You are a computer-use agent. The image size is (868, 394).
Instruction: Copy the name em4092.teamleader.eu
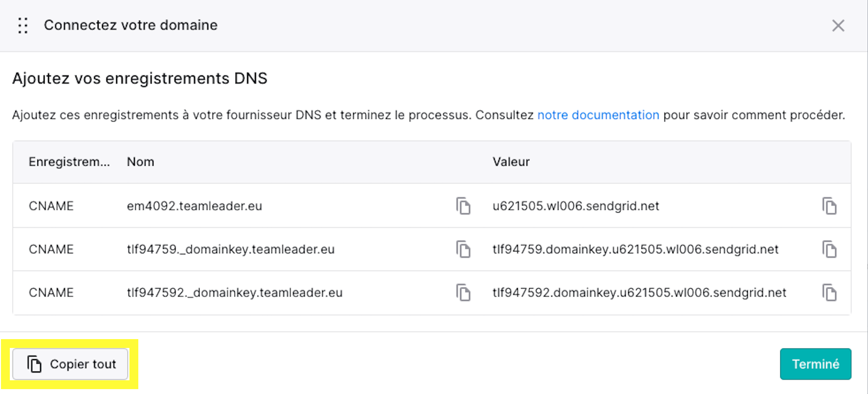(463, 206)
